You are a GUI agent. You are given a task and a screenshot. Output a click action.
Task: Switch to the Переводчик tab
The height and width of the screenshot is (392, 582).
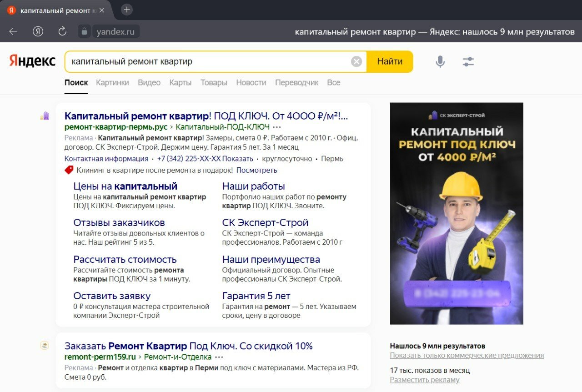(296, 83)
